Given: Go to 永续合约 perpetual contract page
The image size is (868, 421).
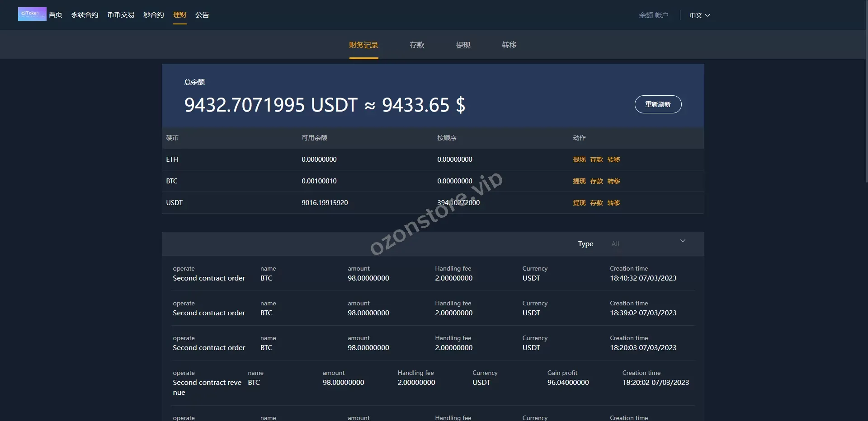Looking at the screenshot, I should [85, 15].
